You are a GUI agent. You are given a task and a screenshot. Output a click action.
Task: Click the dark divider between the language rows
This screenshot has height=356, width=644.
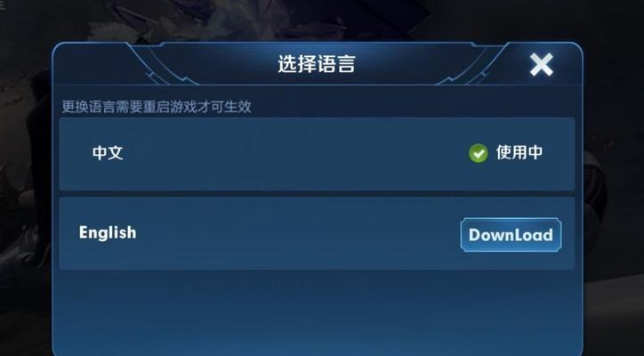[x=317, y=194]
